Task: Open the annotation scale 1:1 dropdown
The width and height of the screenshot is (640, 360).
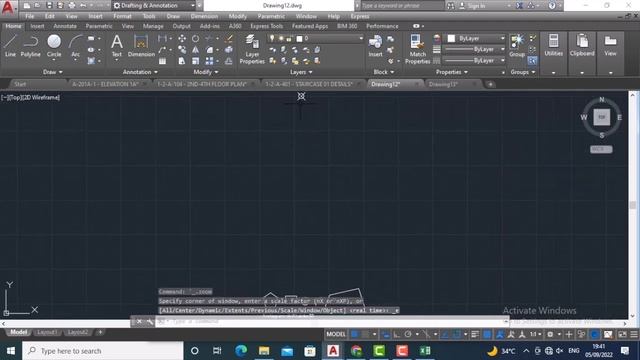Action: pos(536,334)
